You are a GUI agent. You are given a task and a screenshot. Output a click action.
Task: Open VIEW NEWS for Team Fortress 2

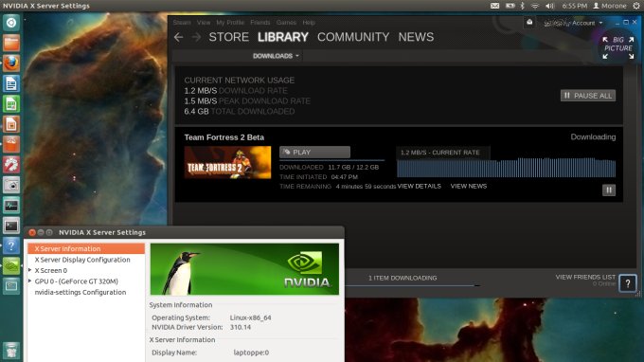click(469, 186)
